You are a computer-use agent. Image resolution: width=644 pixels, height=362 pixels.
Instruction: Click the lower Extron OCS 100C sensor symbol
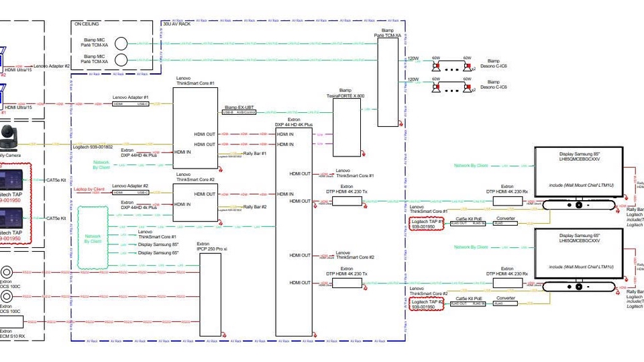tap(6, 296)
